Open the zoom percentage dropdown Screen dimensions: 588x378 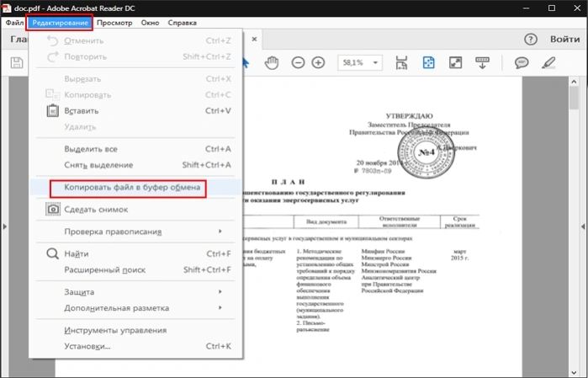[360, 62]
